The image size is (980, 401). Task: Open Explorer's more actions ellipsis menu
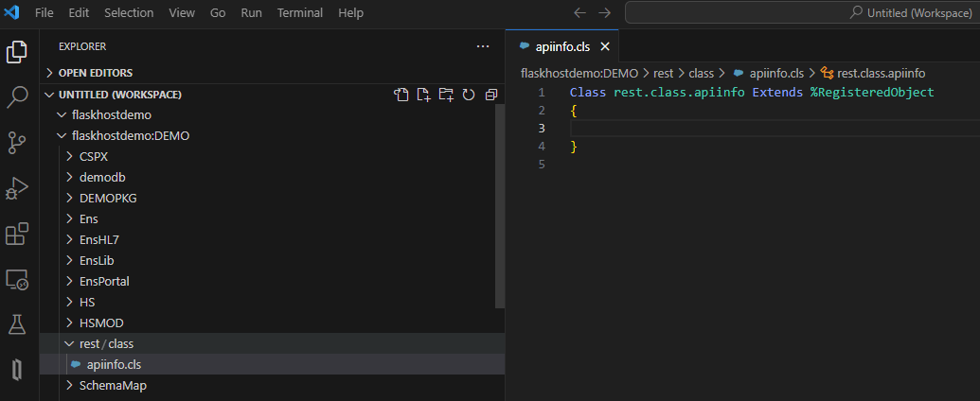click(x=483, y=46)
